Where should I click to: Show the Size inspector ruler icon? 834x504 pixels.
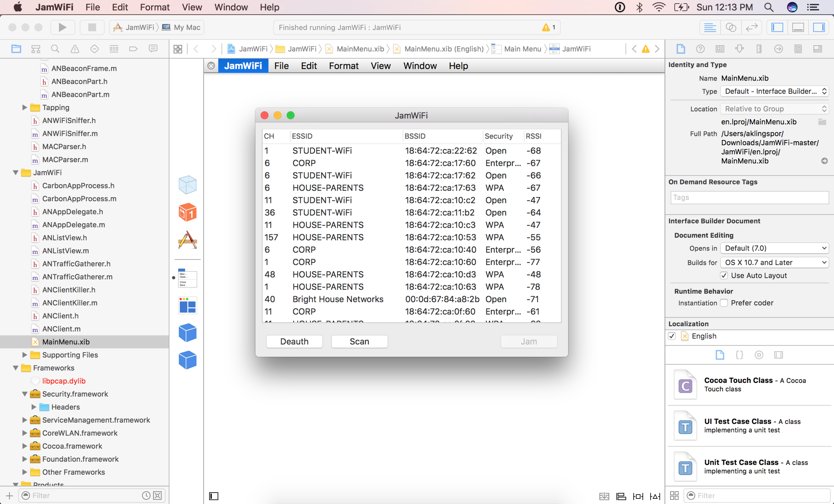(x=759, y=49)
